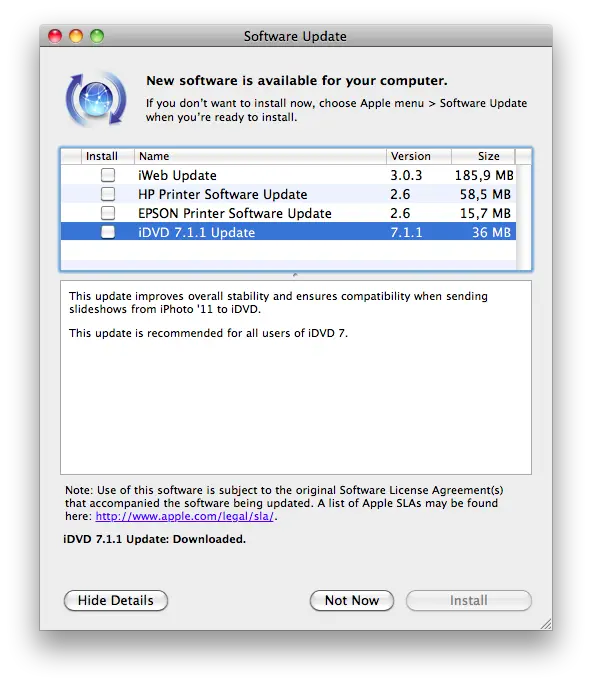
Task: Click the 15,7 MB size cell
Action: (485, 213)
